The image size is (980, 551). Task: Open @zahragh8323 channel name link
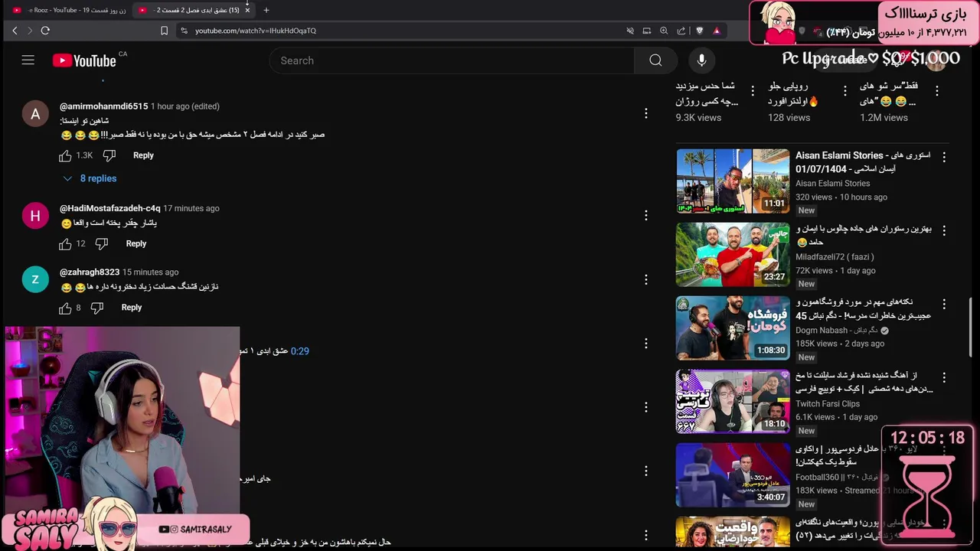click(90, 272)
